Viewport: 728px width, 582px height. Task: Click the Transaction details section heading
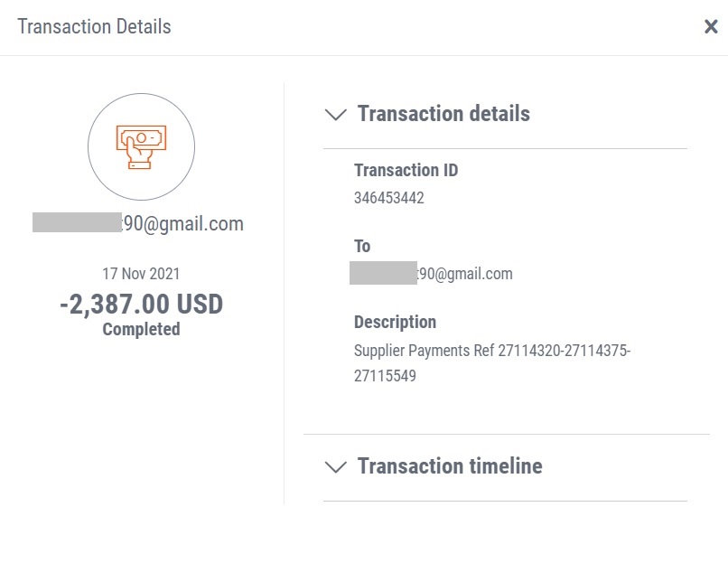pos(443,114)
